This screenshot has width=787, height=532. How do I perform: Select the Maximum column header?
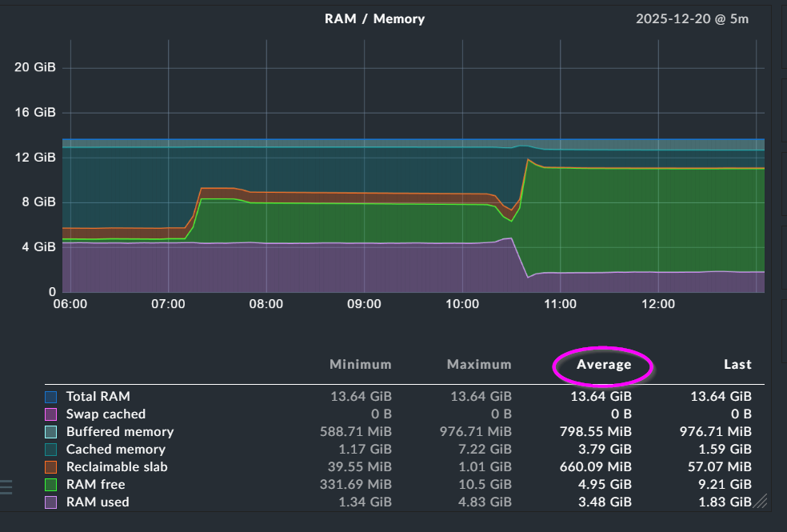coord(478,365)
